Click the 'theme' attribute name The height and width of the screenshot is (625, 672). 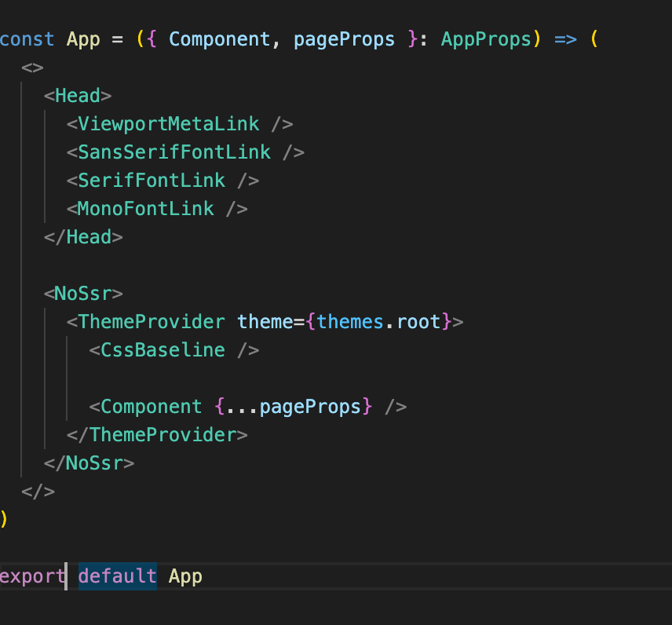point(265,322)
